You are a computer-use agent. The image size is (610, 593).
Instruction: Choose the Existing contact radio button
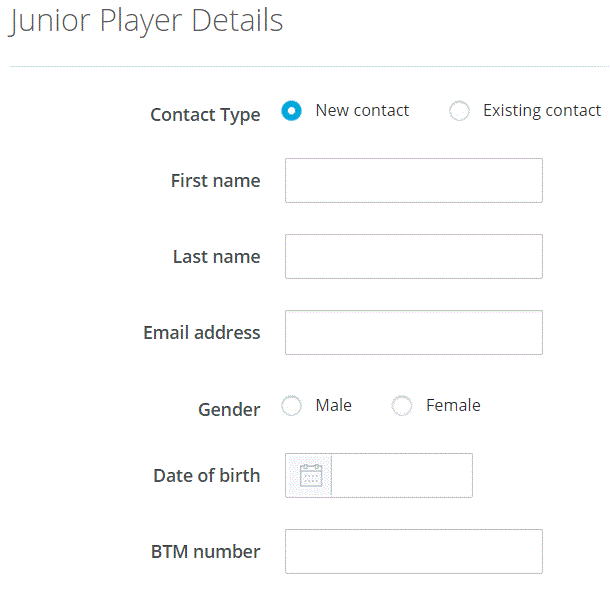459,111
